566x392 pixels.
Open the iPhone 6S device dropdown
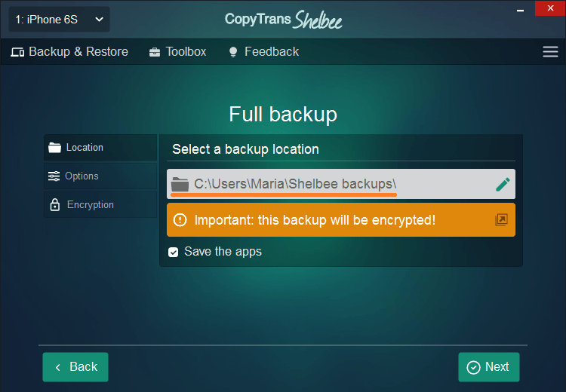tap(59, 20)
